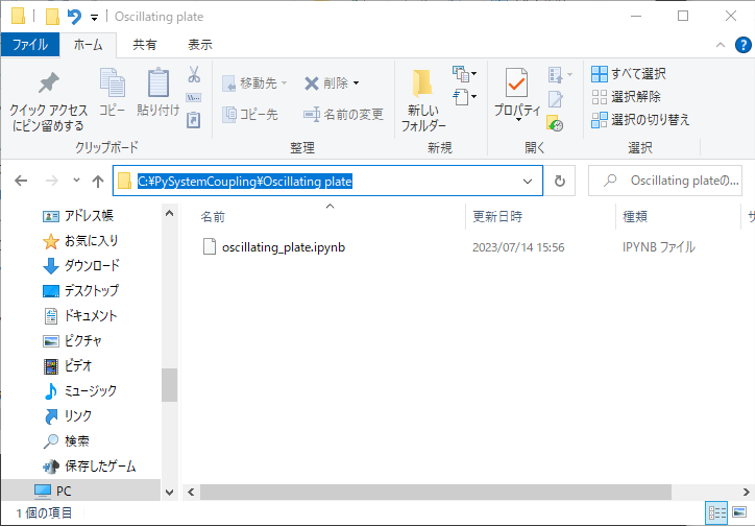The image size is (755, 527).
Task: Click Select All (すべて選択)
Action: click(628, 74)
